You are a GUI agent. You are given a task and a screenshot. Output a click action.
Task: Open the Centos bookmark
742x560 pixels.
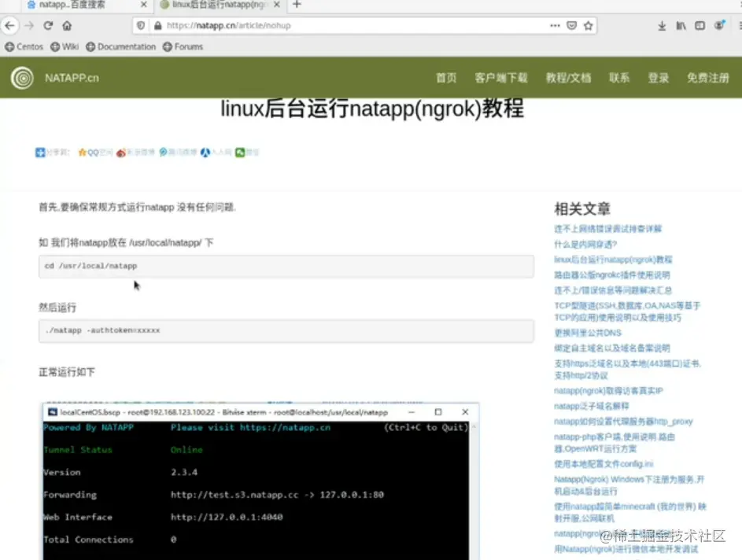coord(24,46)
